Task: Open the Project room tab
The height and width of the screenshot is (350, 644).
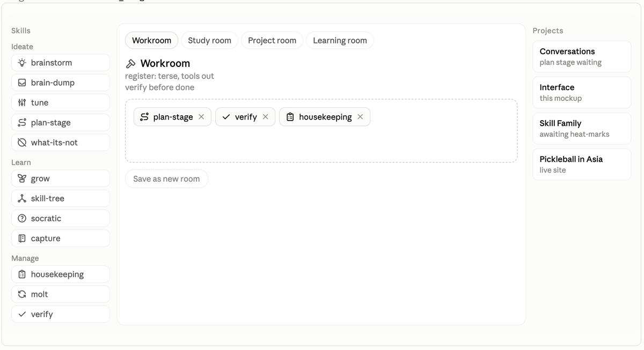Action: [272, 40]
